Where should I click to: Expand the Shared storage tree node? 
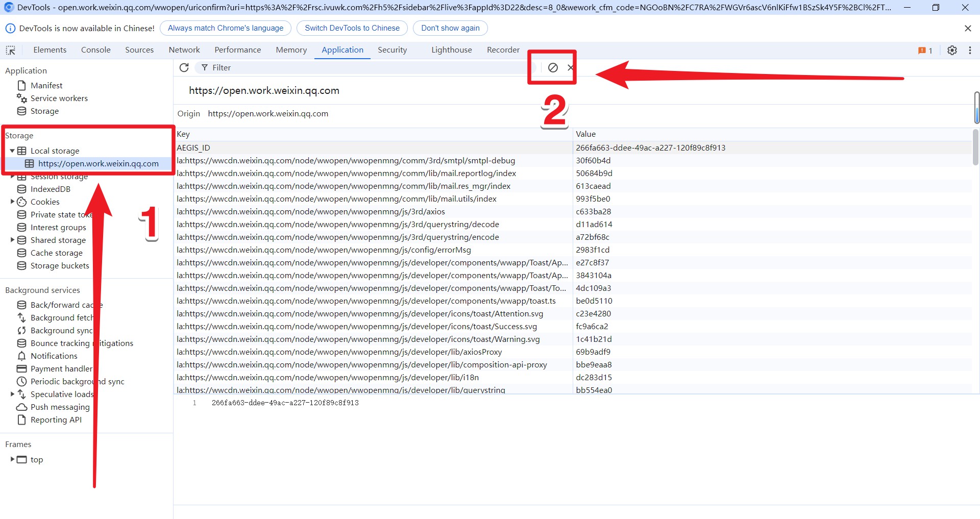[x=12, y=240]
